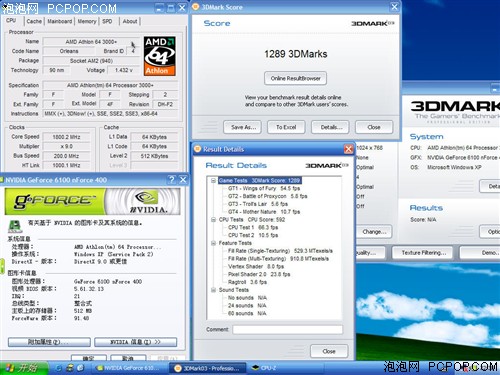
Task: Minimize the CPU-Z window
Action: (x=159, y=8)
